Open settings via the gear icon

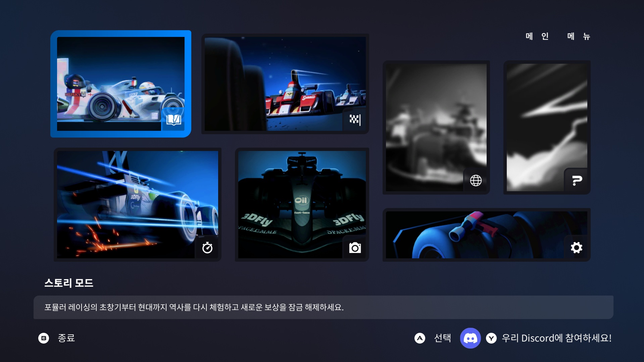(576, 248)
